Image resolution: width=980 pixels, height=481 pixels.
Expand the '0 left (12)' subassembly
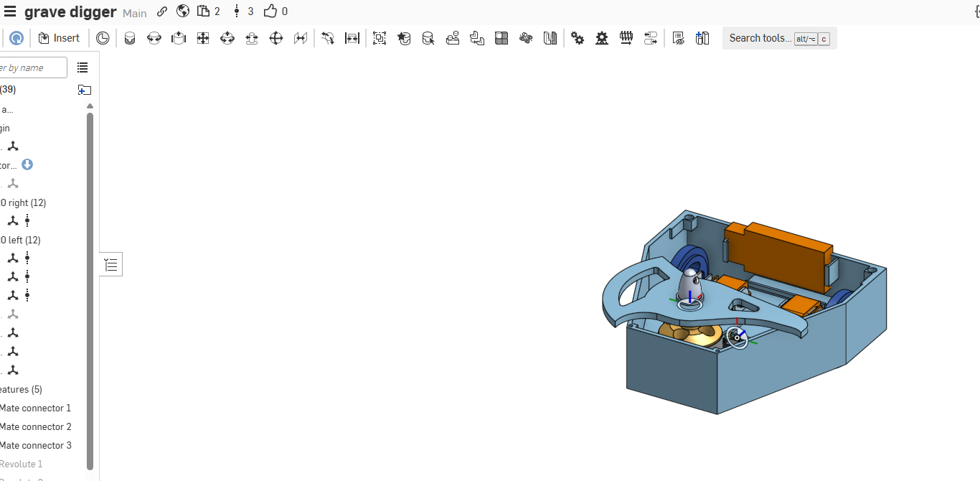click(22, 240)
